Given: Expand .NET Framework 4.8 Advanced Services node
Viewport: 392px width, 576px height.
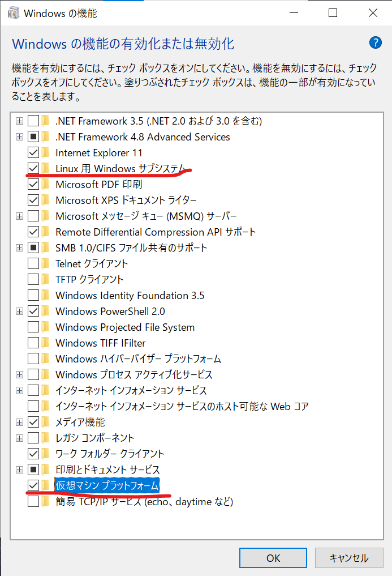Looking at the screenshot, I should pyautogui.click(x=19, y=136).
